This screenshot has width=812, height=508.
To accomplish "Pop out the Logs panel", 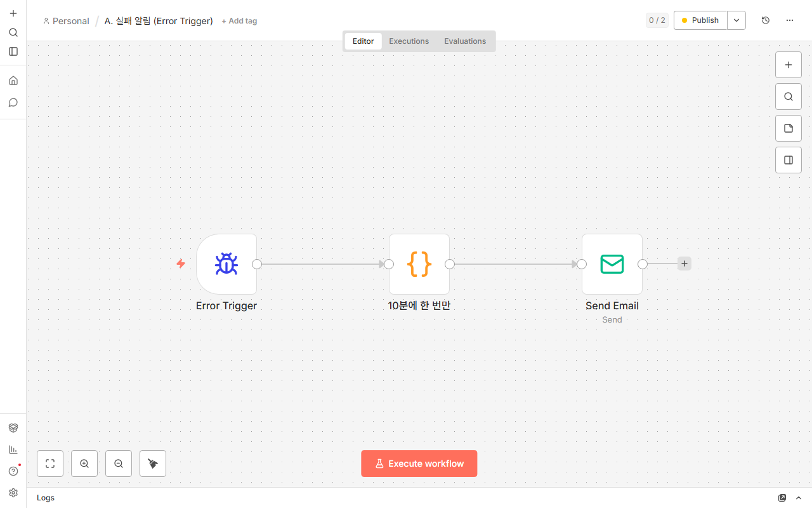I will pyautogui.click(x=782, y=498).
